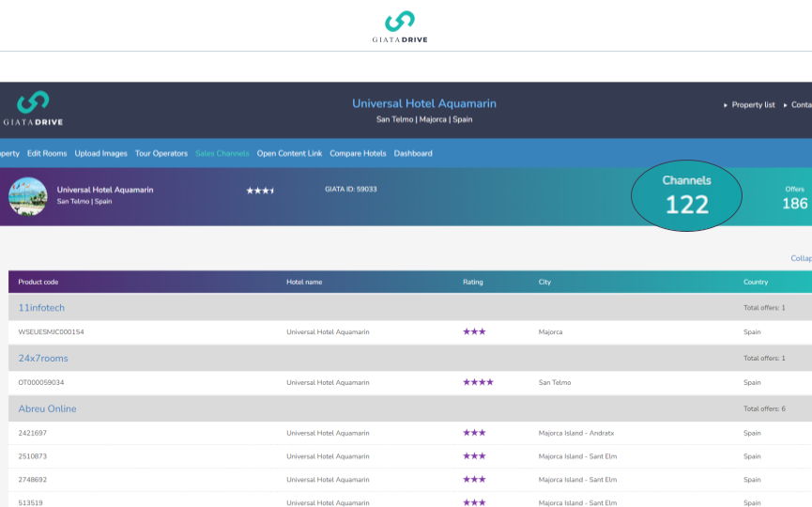Open the Edit Rooms tab

tap(47, 153)
